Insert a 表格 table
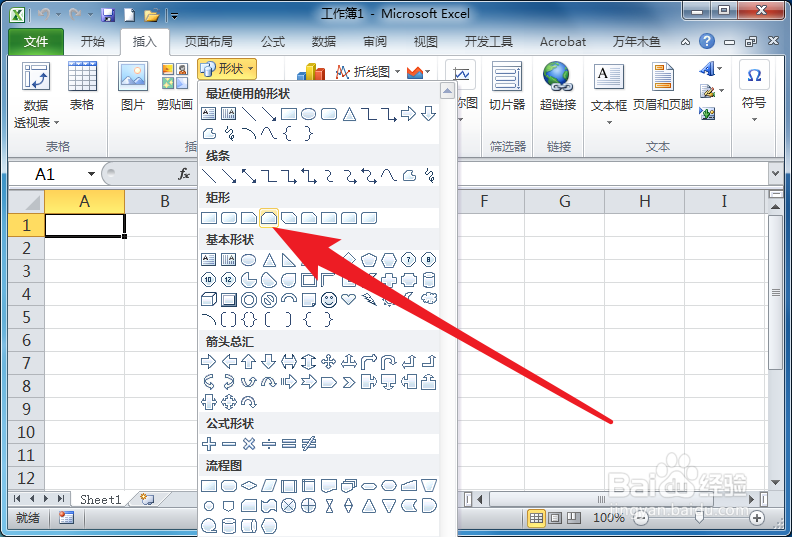792x537 pixels. 82,86
